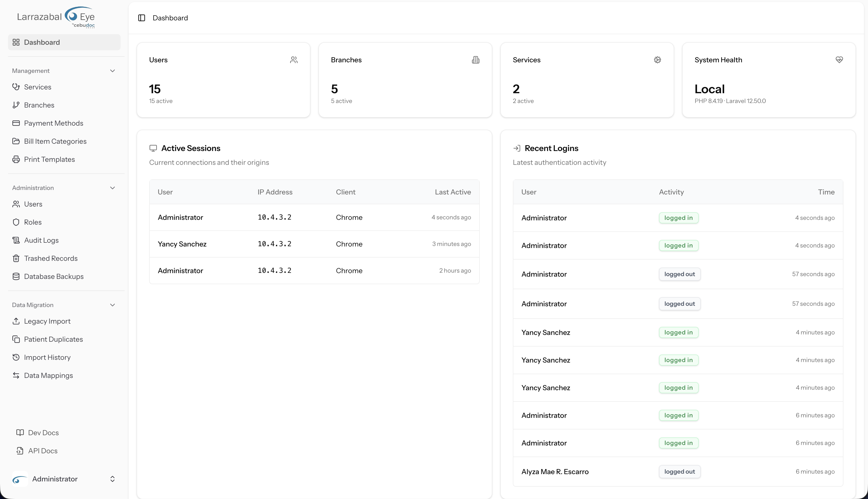Click the Branches stat card value 5

tap(334, 89)
